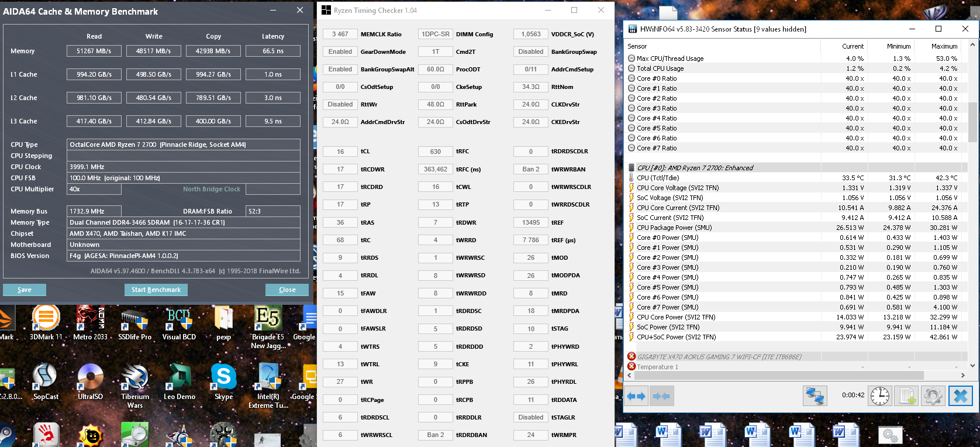
Task: Select the Serious Sam bomb desktop icon
Action: pyautogui.click(x=91, y=435)
